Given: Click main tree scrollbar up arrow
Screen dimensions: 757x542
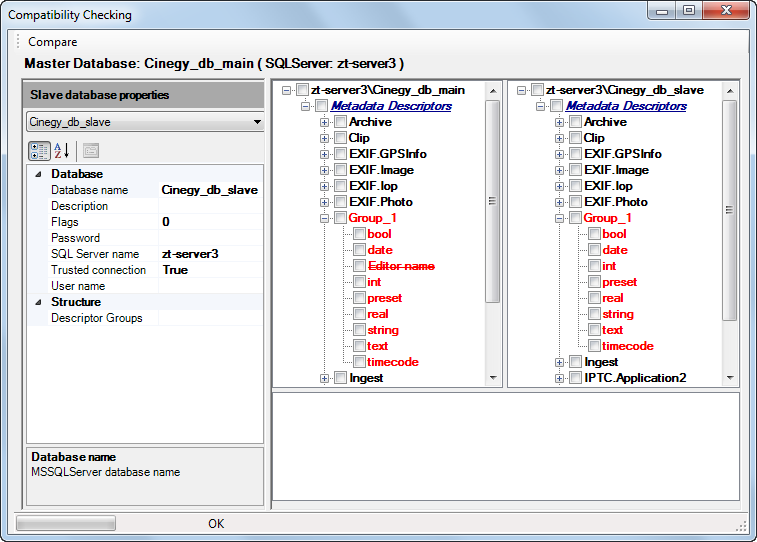Looking at the screenshot, I should pyautogui.click(x=493, y=90).
